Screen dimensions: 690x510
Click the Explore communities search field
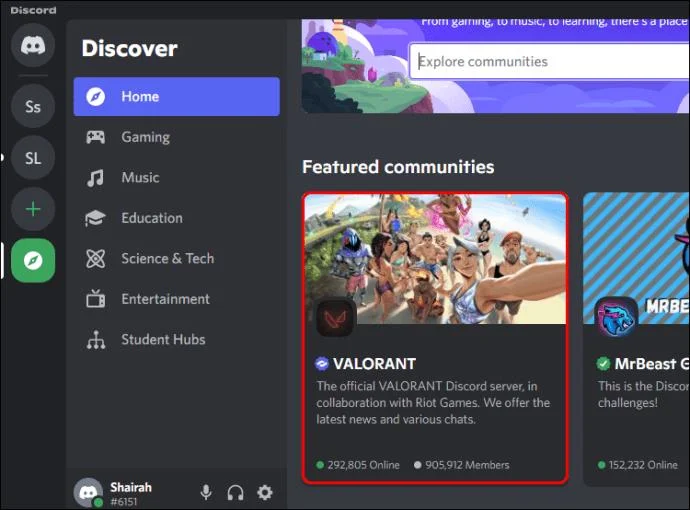tap(549, 62)
